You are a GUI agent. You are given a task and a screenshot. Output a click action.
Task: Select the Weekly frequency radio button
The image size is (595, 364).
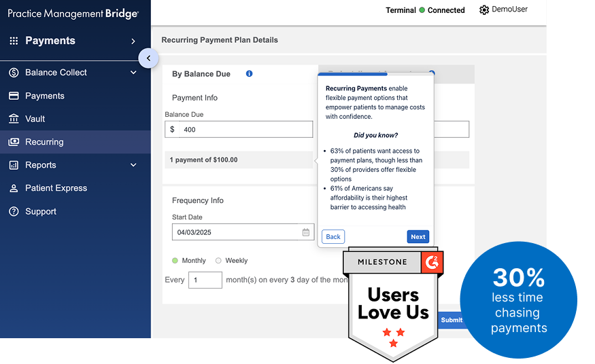coord(218,261)
